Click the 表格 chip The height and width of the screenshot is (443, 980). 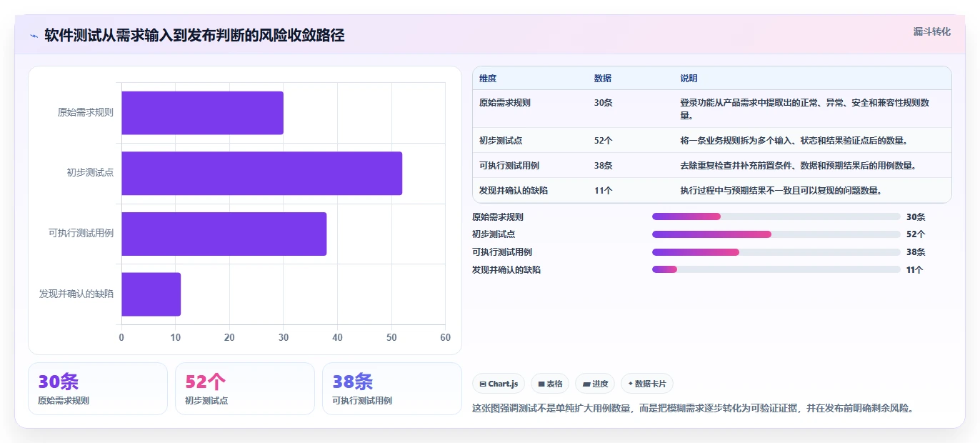point(550,384)
